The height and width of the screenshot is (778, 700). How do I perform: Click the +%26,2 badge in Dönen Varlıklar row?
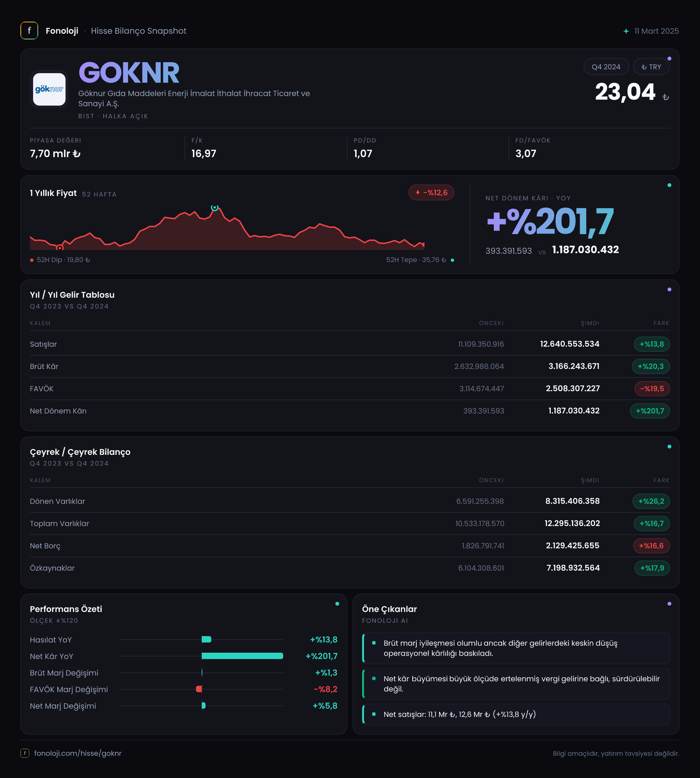click(651, 501)
